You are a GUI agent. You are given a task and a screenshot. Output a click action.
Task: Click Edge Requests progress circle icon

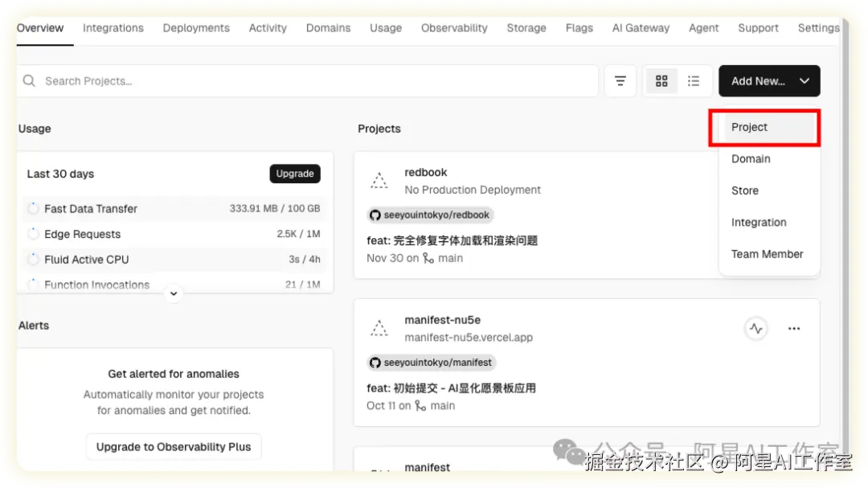pos(33,234)
